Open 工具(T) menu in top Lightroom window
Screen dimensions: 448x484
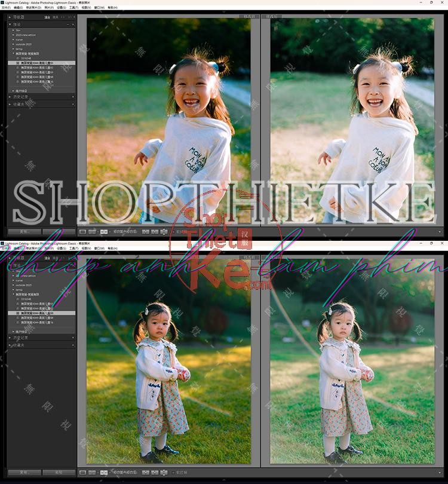73,7
